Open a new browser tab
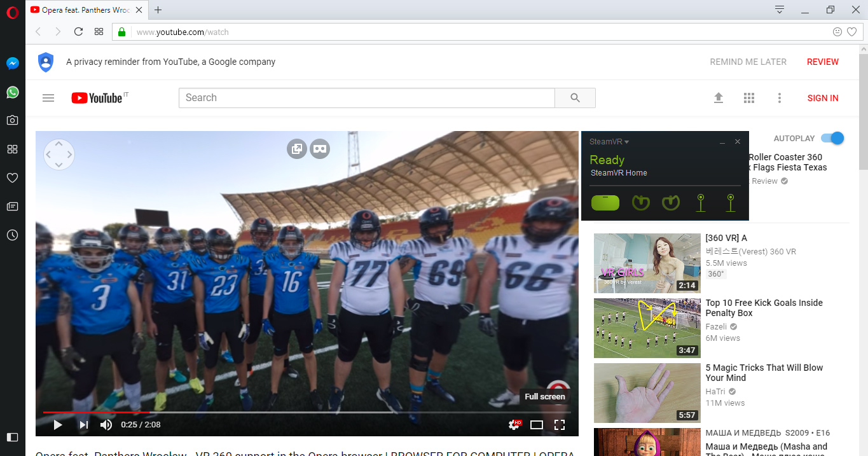 [x=158, y=10]
